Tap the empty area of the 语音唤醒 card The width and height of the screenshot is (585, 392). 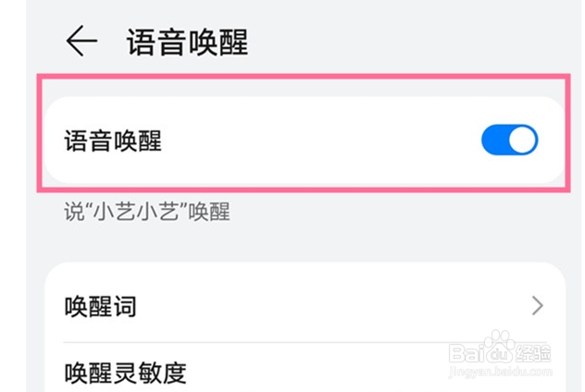315,141
